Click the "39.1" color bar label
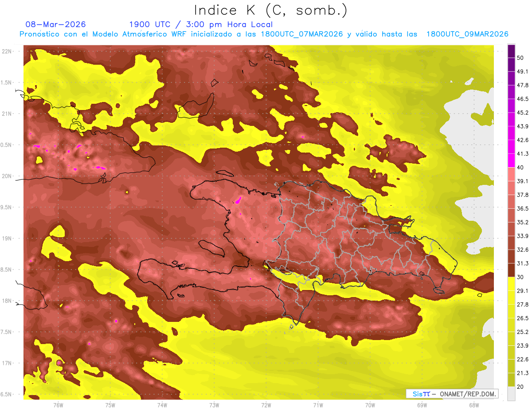532x411 pixels. pos(523,181)
